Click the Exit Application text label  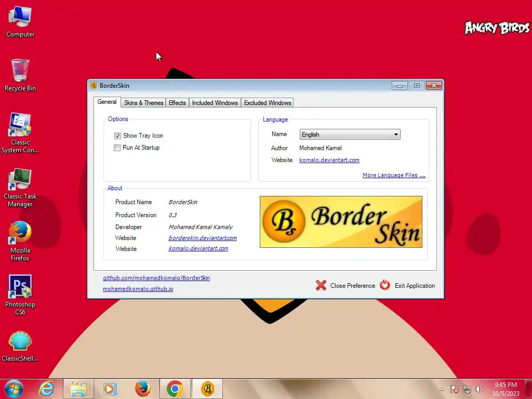tap(415, 286)
